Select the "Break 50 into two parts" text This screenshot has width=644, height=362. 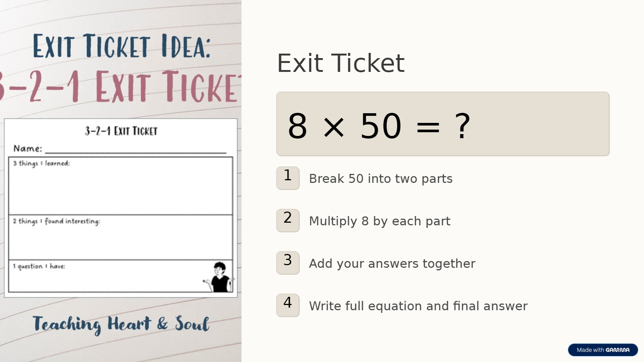click(381, 179)
